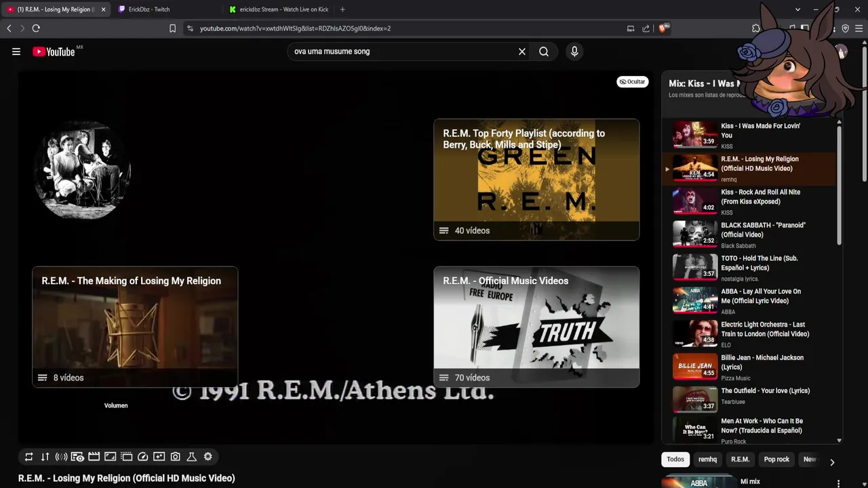This screenshot has width=868, height=488.
Task: Open the sparkles video filters icon
Action: pos(159,457)
